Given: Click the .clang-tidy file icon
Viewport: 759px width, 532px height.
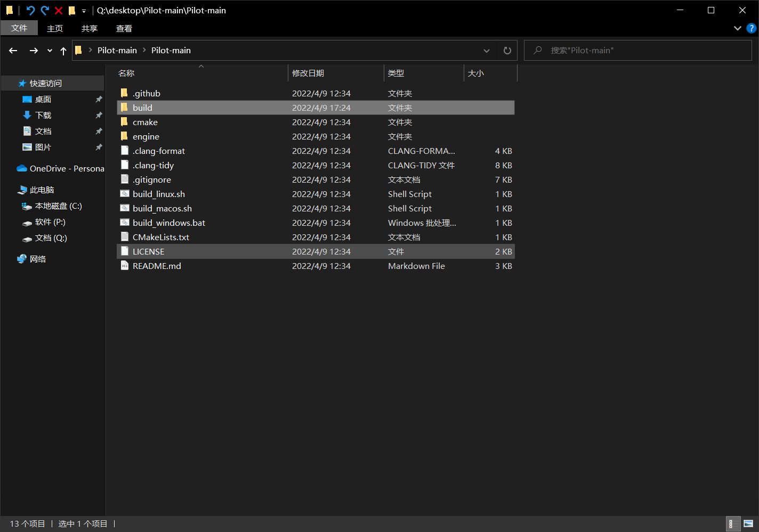Looking at the screenshot, I should (125, 165).
